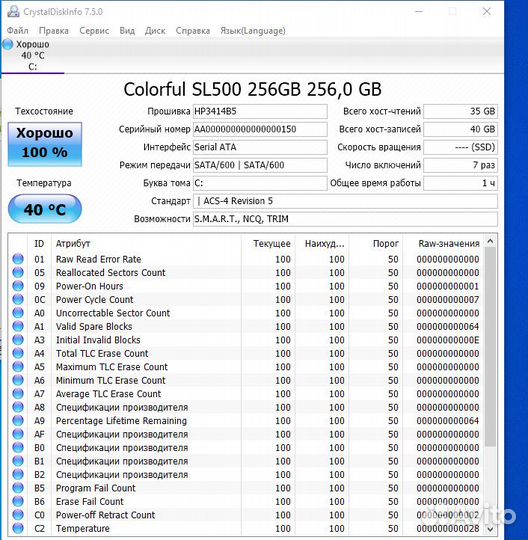Click the Serial ATA interface field
This screenshot has height=540, width=528.
pos(260,147)
